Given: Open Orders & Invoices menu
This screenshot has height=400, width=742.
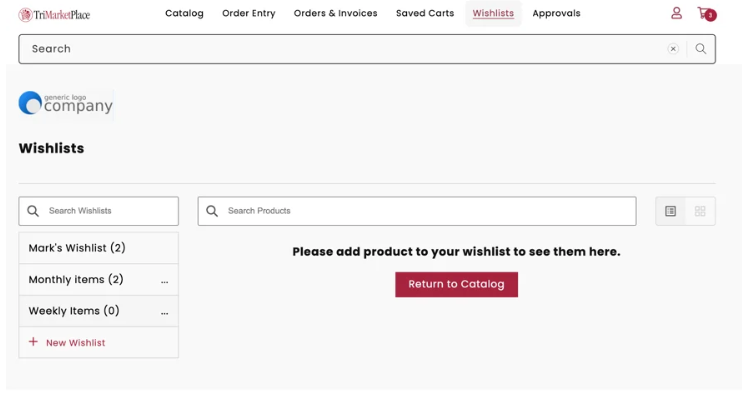Looking at the screenshot, I should click(x=335, y=14).
